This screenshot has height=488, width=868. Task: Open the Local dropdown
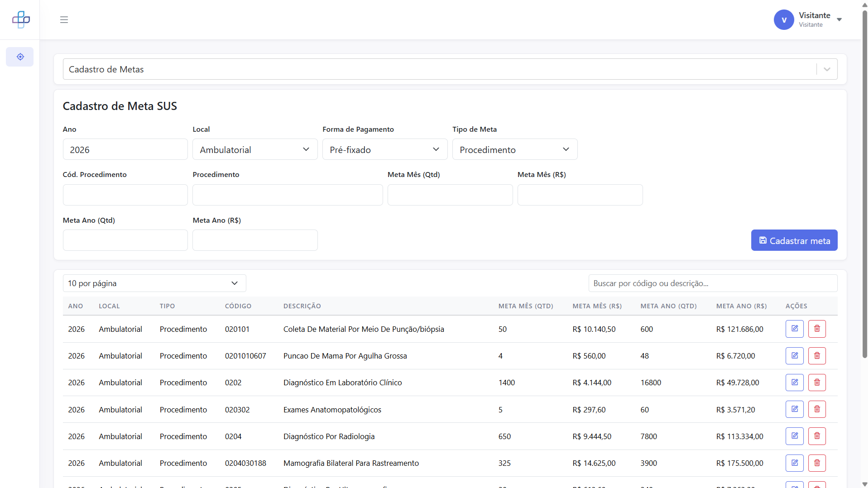pyautogui.click(x=255, y=149)
